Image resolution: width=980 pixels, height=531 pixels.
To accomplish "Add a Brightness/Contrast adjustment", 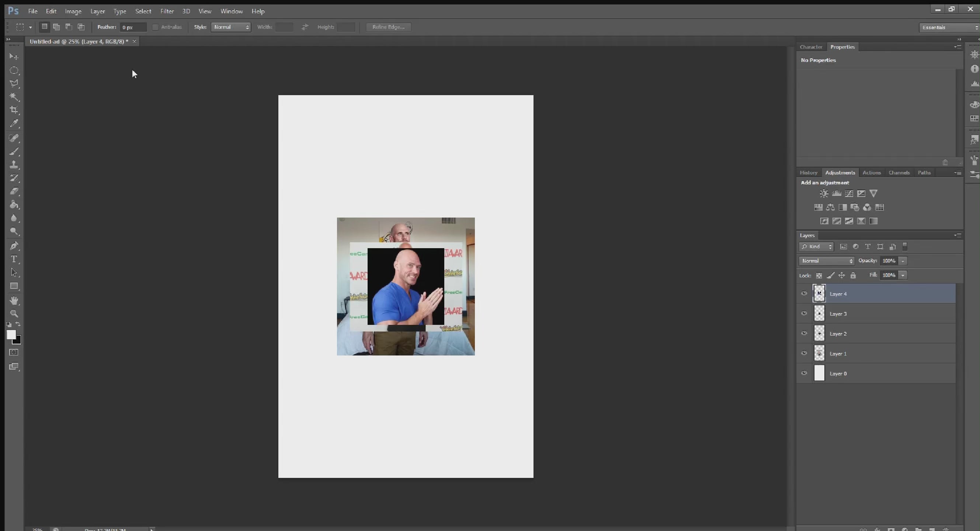I will 824,194.
